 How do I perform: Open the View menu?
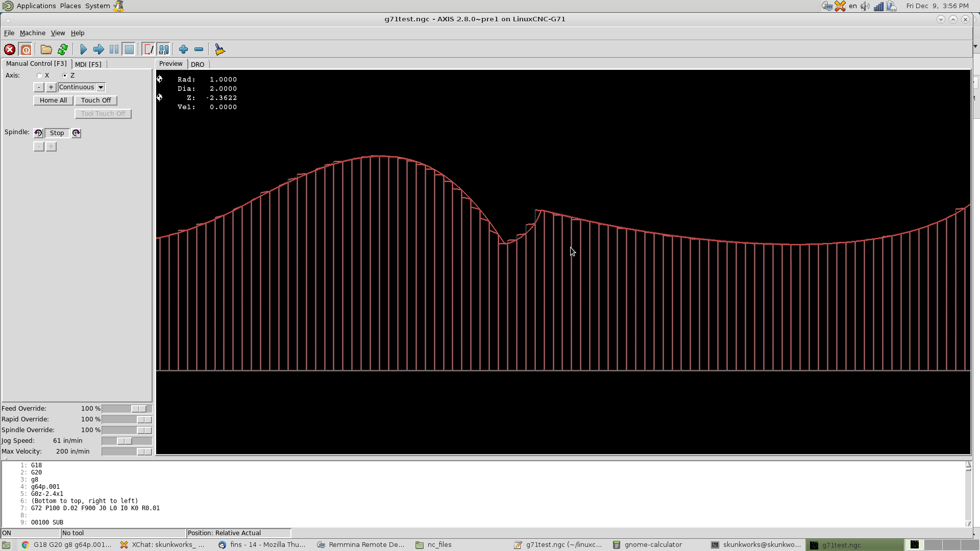pyautogui.click(x=58, y=33)
